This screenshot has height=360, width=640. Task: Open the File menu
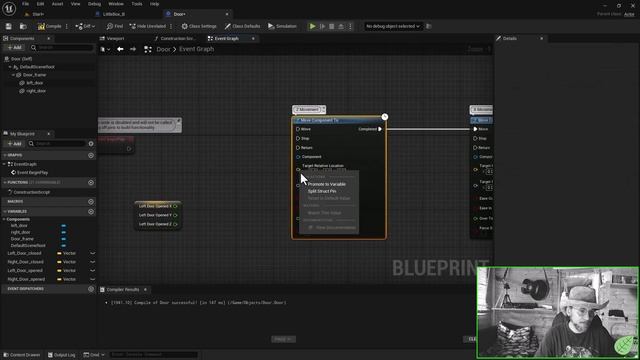tap(25, 4)
